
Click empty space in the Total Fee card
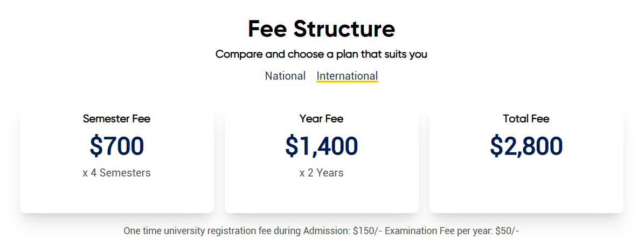coord(526,186)
